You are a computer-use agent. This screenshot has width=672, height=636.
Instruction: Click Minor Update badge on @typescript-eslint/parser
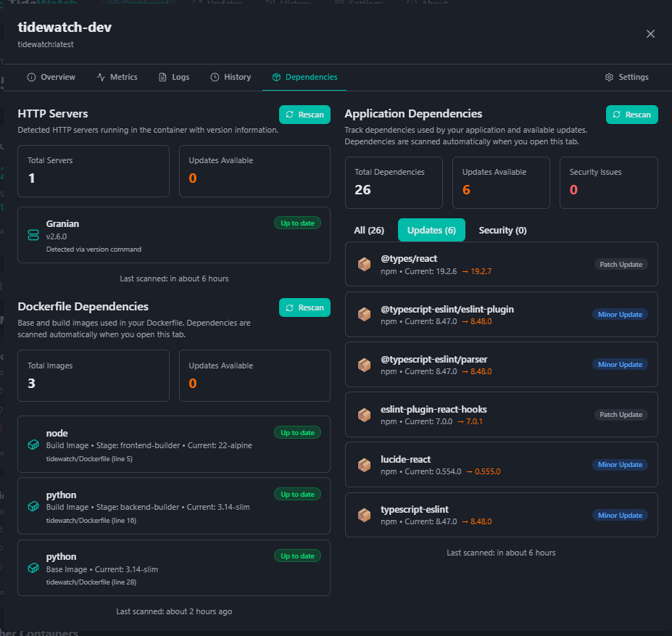(620, 365)
